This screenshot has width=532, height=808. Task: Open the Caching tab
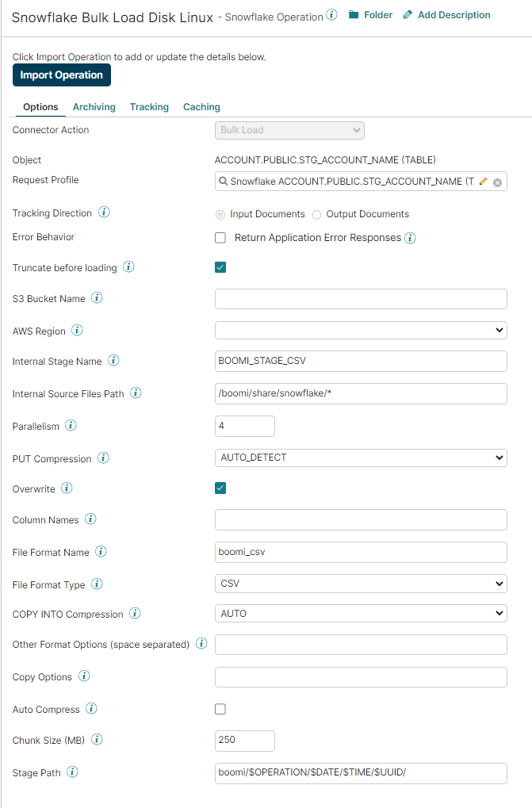[201, 107]
